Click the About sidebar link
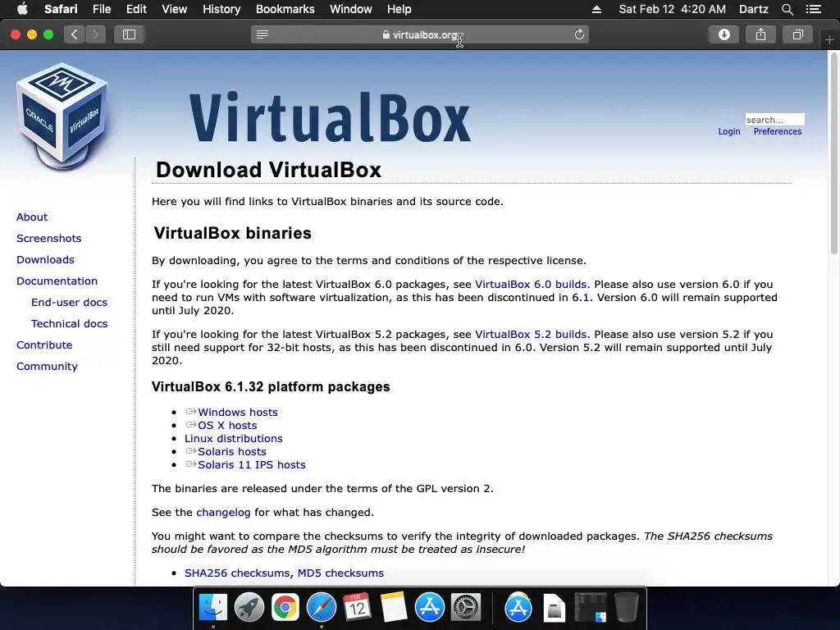This screenshot has width=840, height=630. coord(32,217)
